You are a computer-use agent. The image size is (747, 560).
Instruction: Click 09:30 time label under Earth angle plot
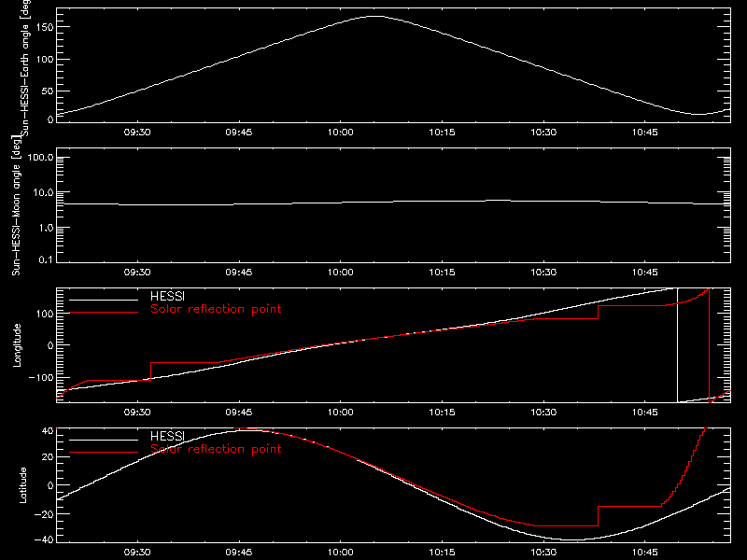pos(137,132)
